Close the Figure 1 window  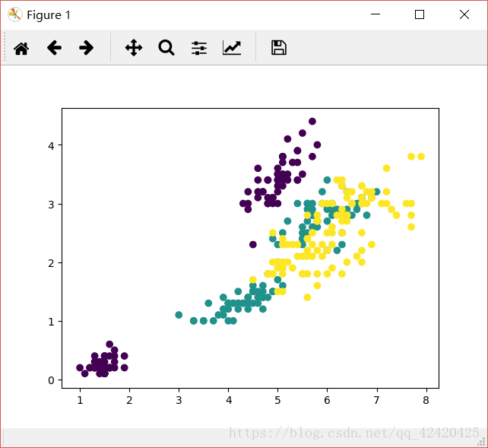pyautogui.click(x=464, y=14)
